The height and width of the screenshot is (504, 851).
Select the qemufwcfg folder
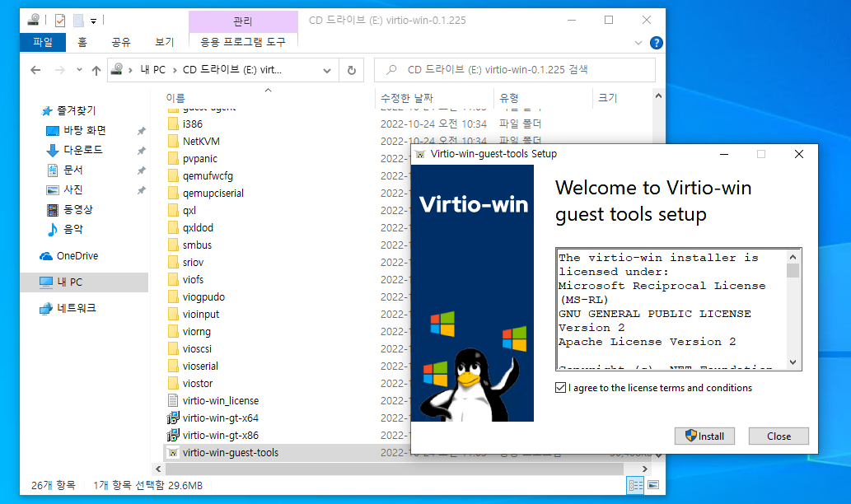[x=208, y=175]
